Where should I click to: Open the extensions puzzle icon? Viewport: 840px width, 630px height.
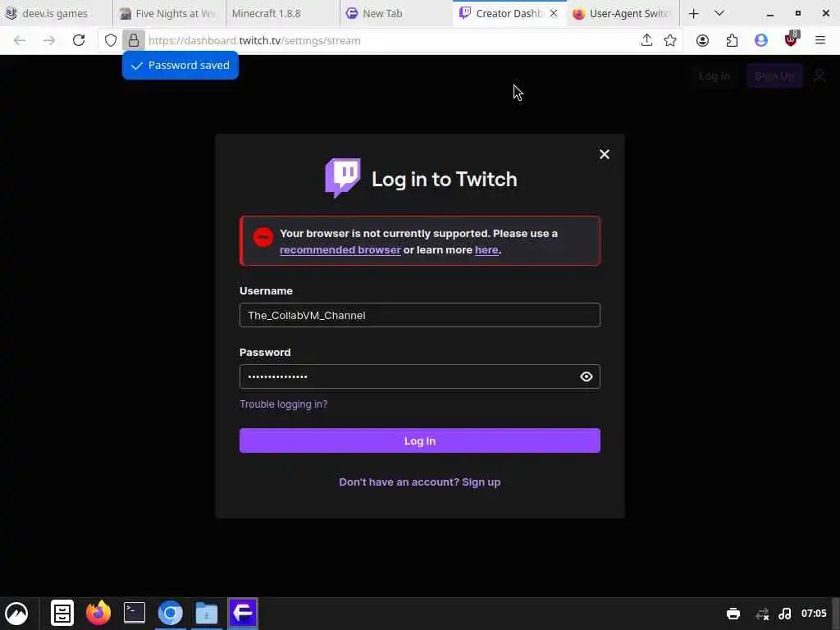[732, 40]
